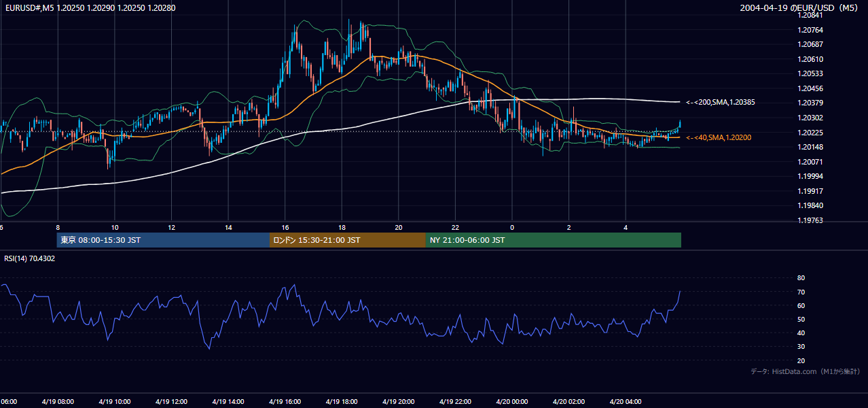
Task: Click RSI scale value 70
Action: click(x=801, y=292)
